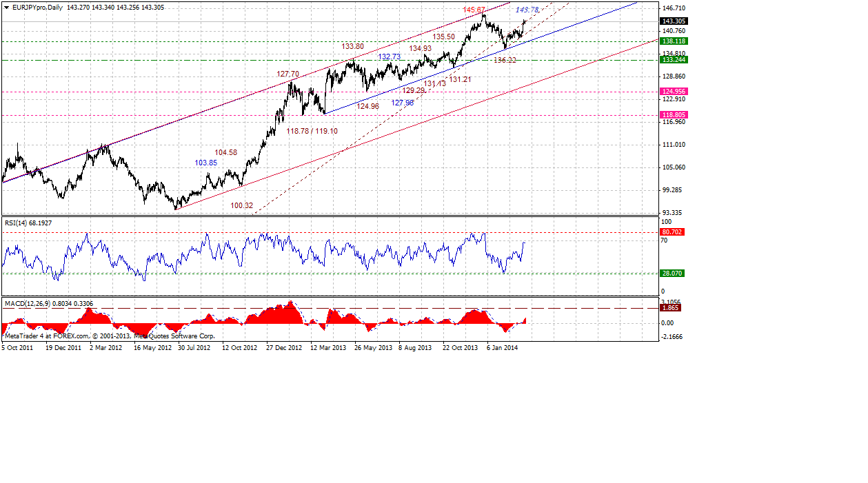Click the 12 Oct 2012 date label

[240, 348]
